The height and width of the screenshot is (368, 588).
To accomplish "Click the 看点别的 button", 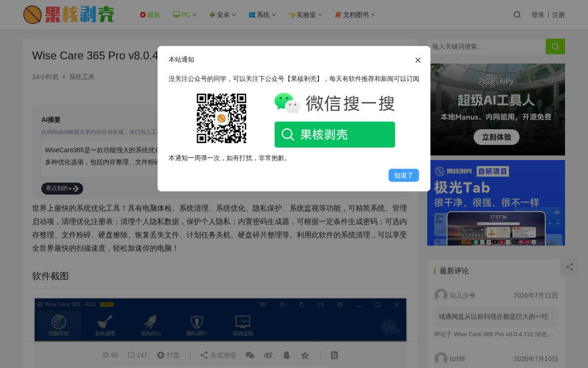I will [62, 189].
